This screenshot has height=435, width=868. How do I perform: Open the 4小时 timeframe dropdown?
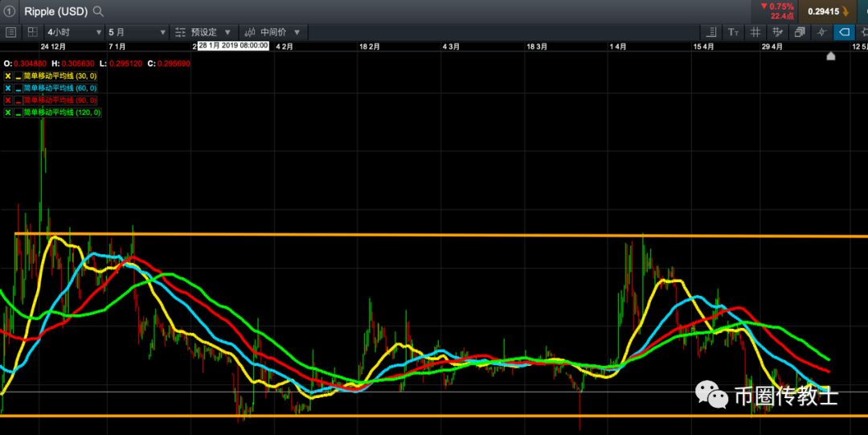(x=74, y=32)
